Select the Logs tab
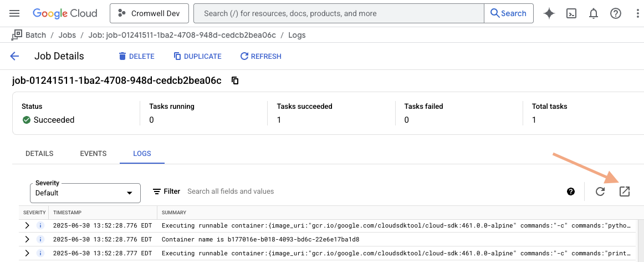Screen dimensions: 644x262 pos(142,153)
